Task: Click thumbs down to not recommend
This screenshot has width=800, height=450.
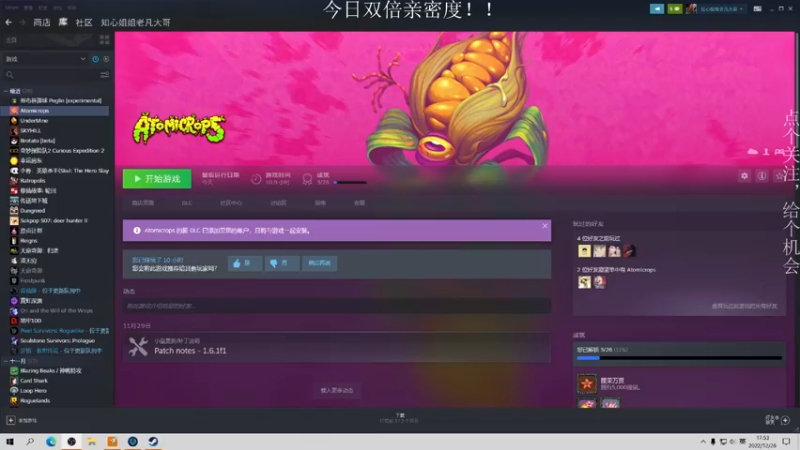Action: click(282, 263)
